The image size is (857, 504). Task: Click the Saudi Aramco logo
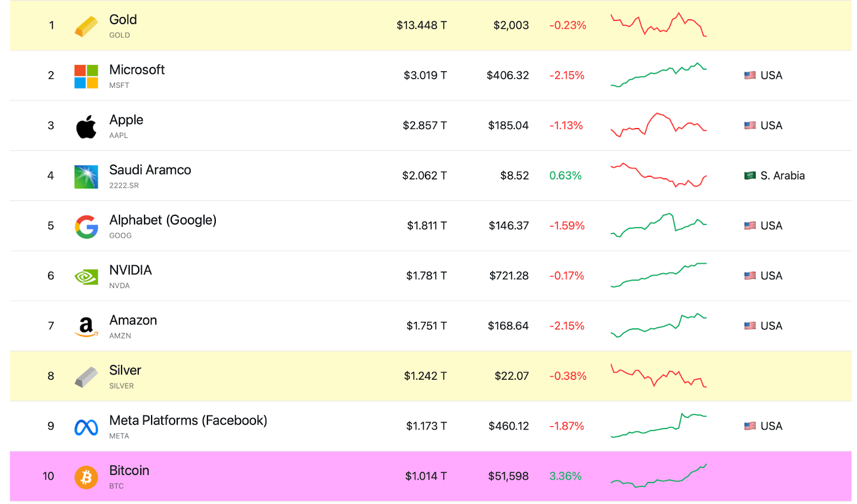(x=86, y=177)
